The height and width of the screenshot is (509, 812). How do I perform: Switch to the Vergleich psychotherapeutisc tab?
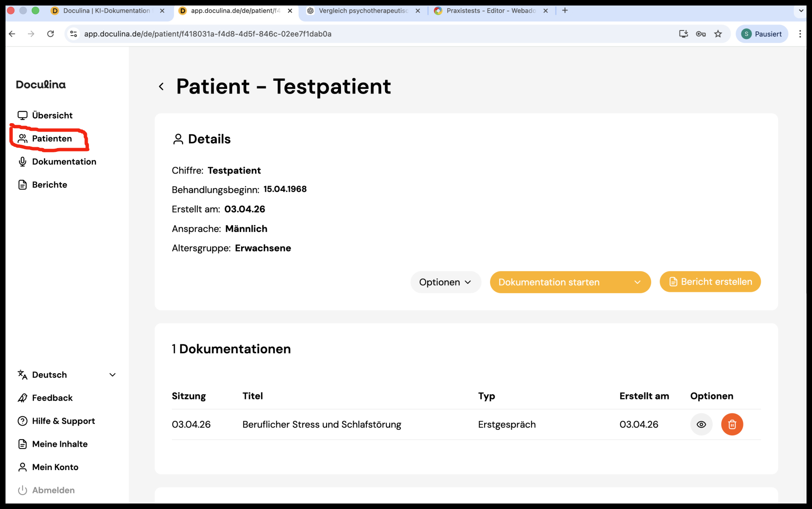pos(363,11)
